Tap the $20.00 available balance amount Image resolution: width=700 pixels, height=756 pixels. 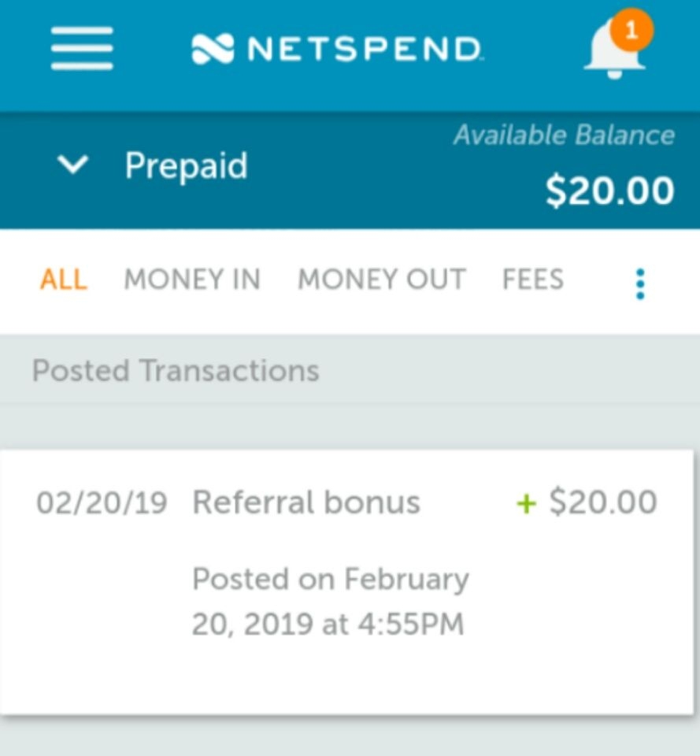(610, 191)
